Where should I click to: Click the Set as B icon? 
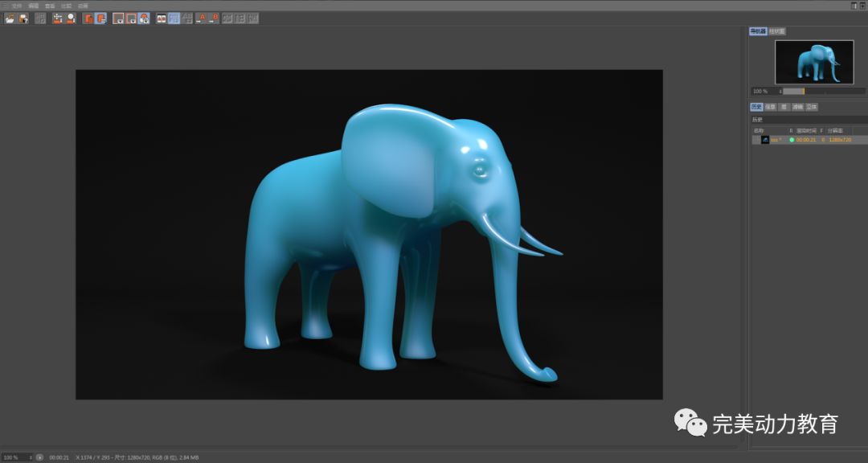pos(214,18)
